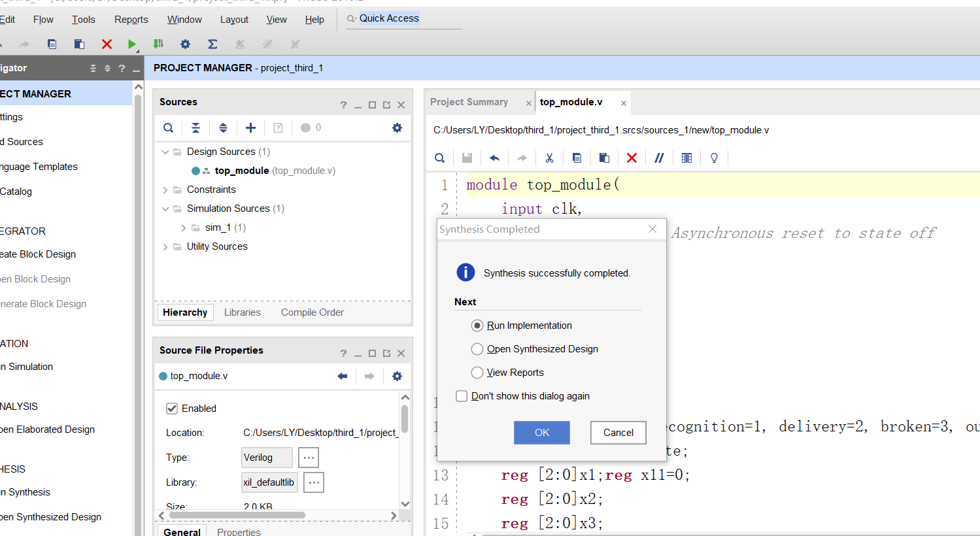
Task: Browse Library with ellipsis button
Action: click(x=314, y=482)
